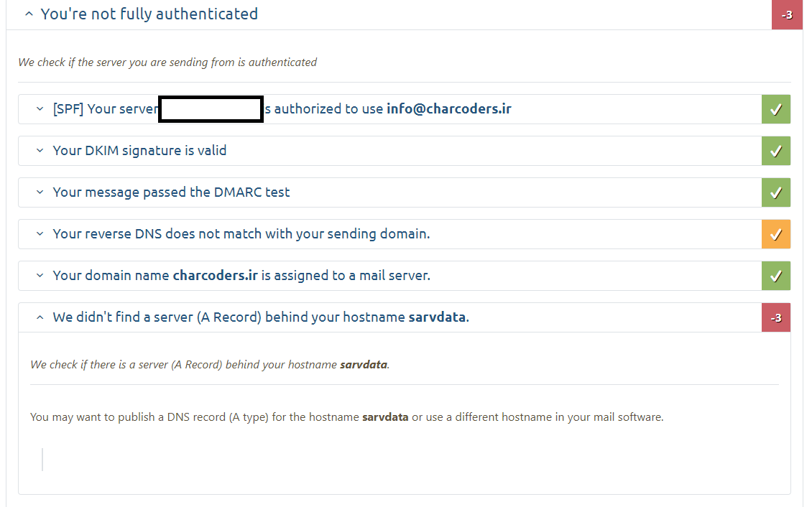This screenshot has width=812, height=507.
Task: Click the "Your DKIM signature is valid" title
Action: point(139,151)
